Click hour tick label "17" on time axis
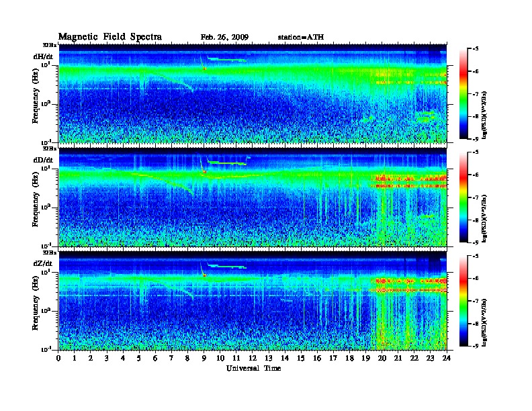The image size is (532, 411). click(334, 358)
